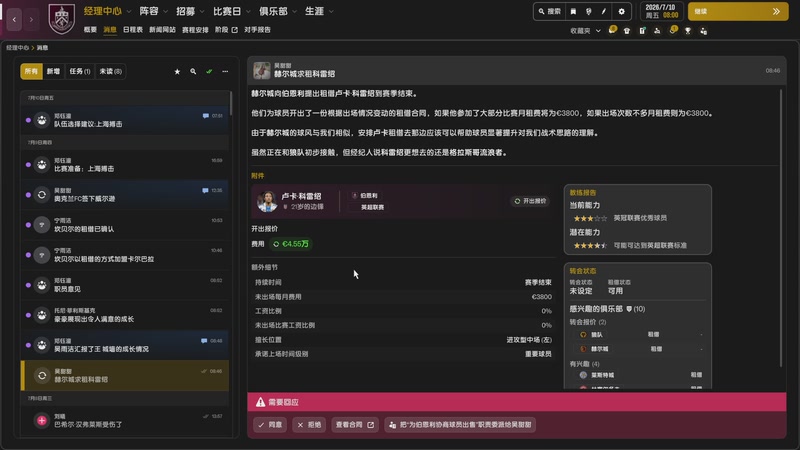
Task: Click the red injury plus icon
Action: pyautogui.click(x=42, y=420)
